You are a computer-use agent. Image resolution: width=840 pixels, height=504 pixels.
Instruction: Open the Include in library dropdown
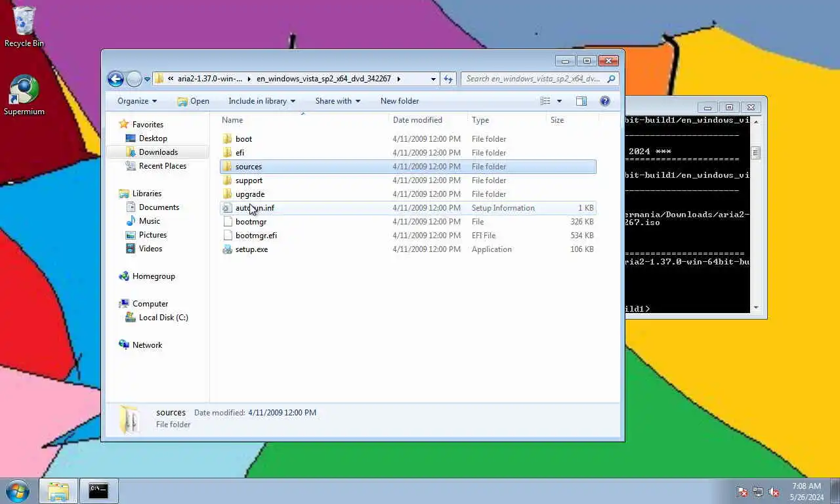tap(262, 101)
